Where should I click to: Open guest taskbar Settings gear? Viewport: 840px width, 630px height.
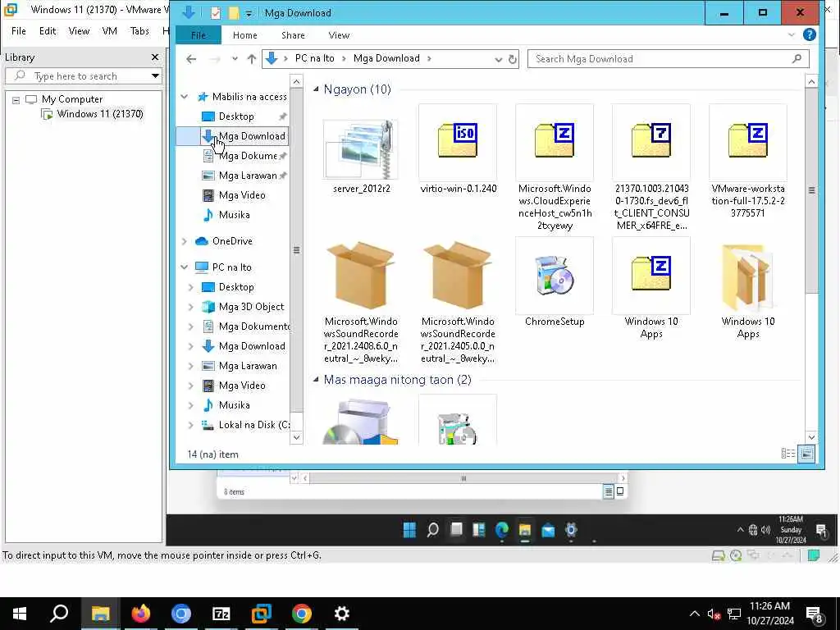pyautogui.click(x=571, y=530)
